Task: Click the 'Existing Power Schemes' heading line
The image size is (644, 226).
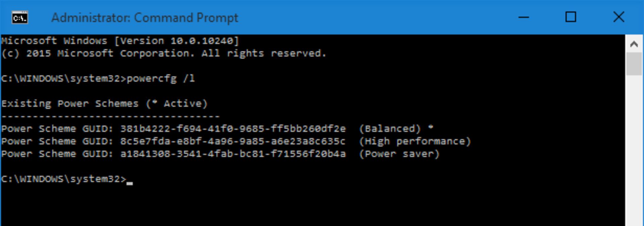Action: tap(104, 104)
